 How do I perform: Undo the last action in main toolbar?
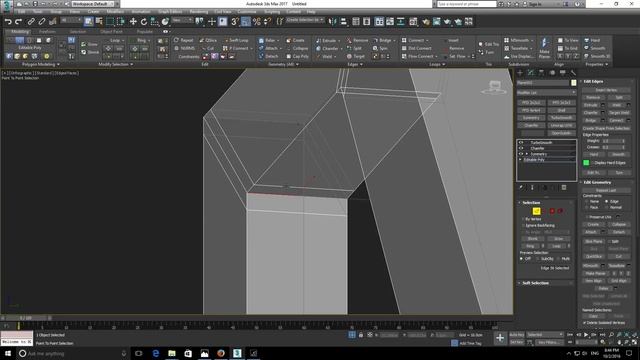pyautogui.click(x=8, y=22)
